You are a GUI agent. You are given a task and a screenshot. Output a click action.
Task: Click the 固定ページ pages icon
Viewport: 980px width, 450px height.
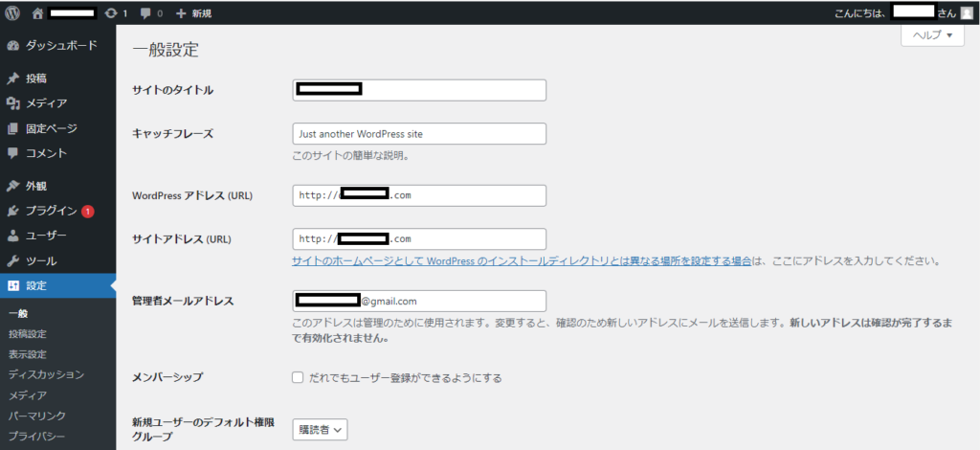coord(12,128)
